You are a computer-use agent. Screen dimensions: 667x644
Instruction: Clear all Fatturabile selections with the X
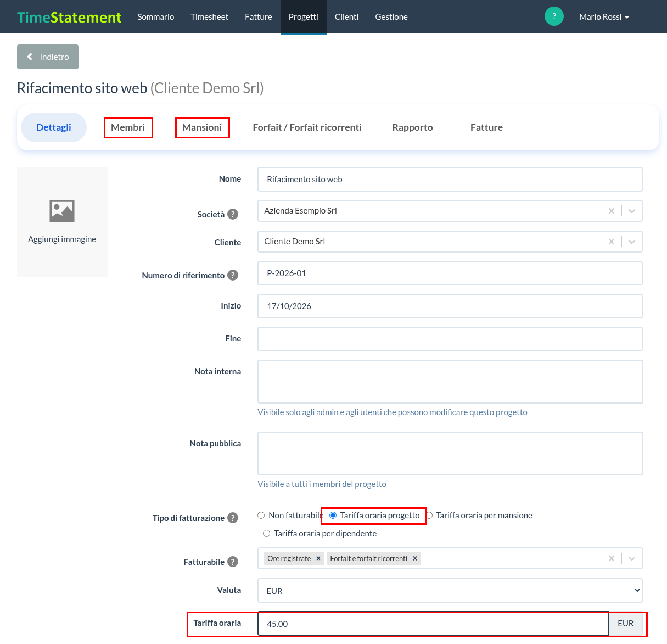point(612,558)
